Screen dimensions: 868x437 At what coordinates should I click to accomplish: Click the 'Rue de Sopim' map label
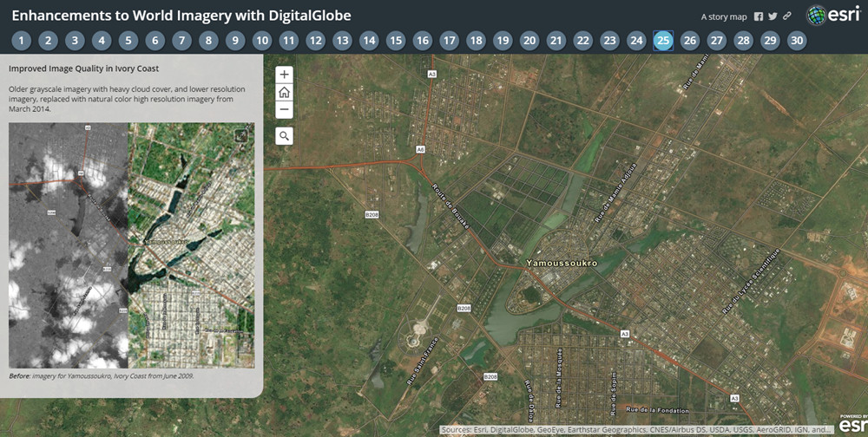pos(614,394)
